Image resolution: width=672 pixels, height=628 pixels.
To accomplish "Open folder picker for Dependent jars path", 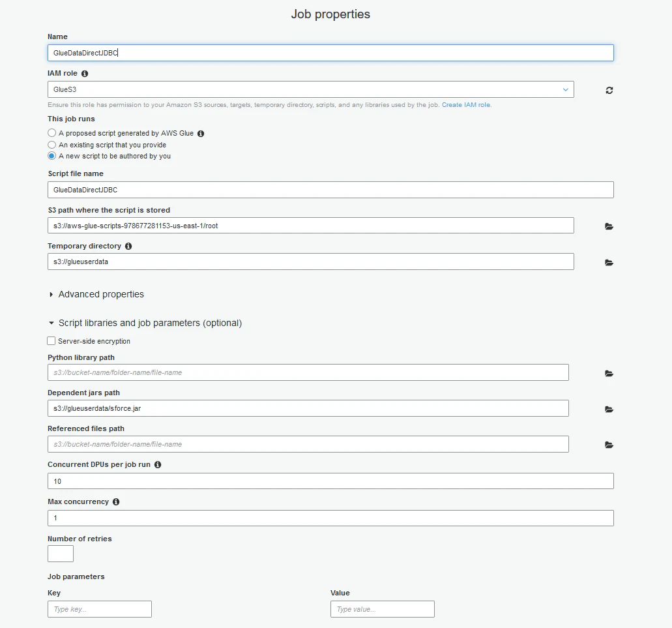I will [609, 410].
